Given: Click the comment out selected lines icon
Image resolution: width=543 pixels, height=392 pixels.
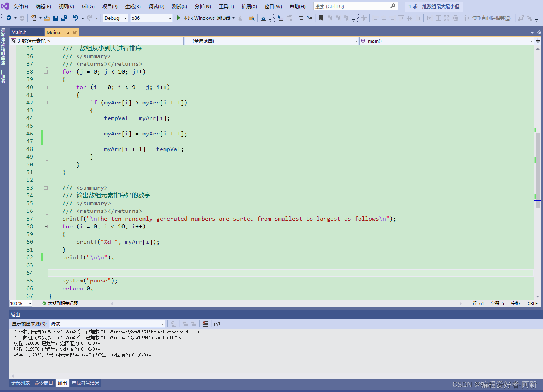Looking at the screenshot, I should [301, 18].
